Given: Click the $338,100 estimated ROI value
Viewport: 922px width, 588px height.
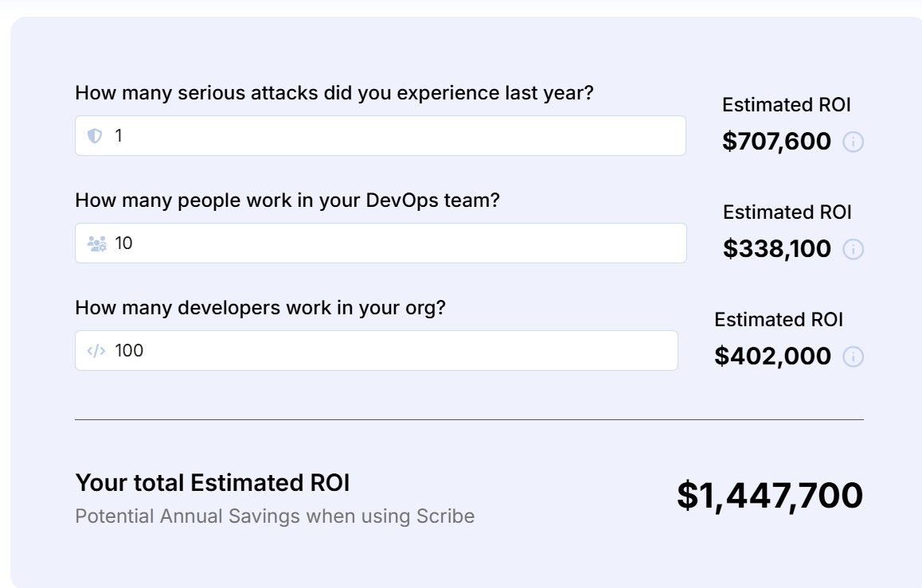Looking at the screenshot, I should [x=777, y=248].
